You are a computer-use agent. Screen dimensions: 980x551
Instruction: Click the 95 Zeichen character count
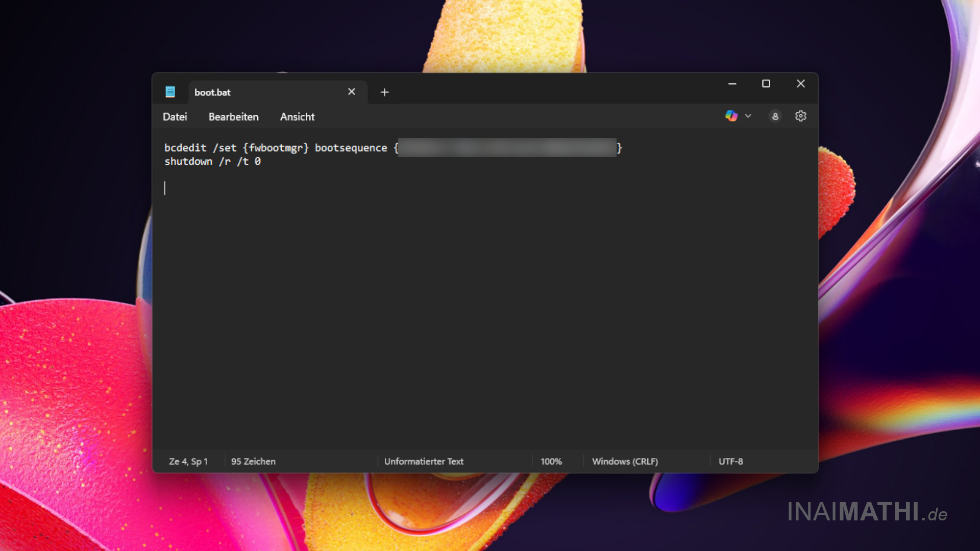pyautogui.click(x=253, y=461)
